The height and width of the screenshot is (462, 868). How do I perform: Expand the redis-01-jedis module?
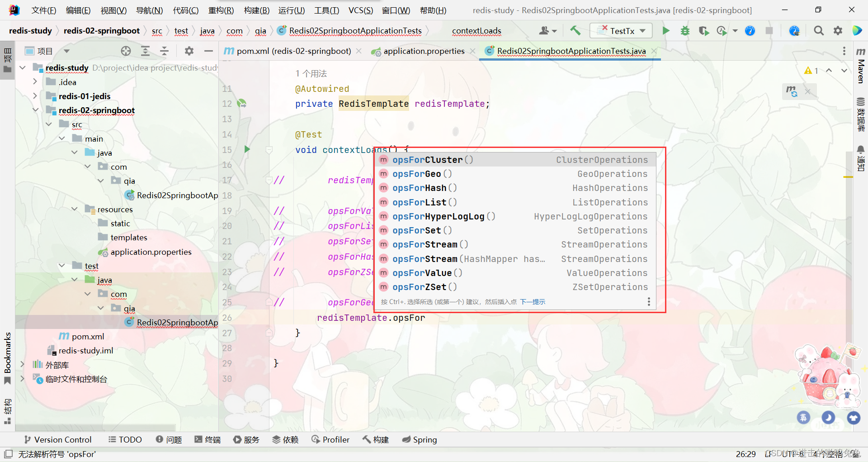pyautogui.click(x=35, y=96)
